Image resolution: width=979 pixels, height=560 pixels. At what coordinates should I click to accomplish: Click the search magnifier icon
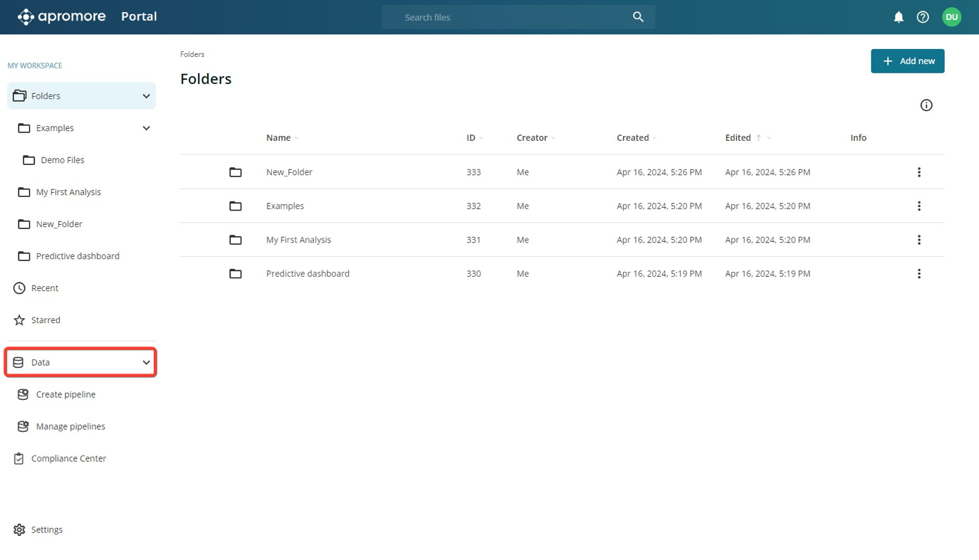(x=638, y=17)
